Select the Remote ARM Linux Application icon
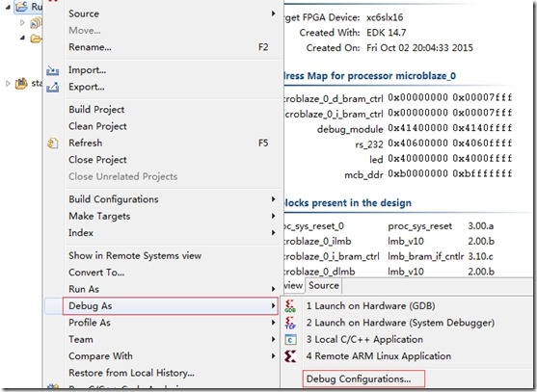This screenshot has height=392, width=537. pyautogui.click(x=290, y=356)
